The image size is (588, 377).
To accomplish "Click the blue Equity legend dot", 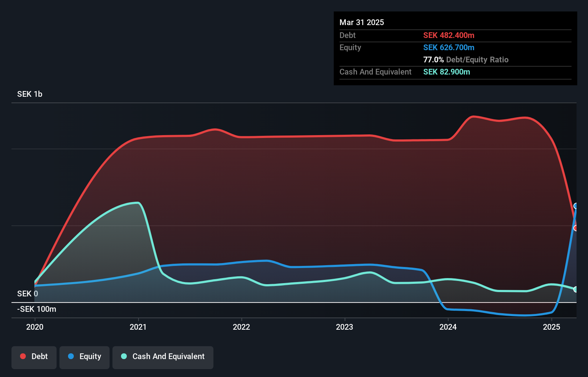I will pos(71,356).
